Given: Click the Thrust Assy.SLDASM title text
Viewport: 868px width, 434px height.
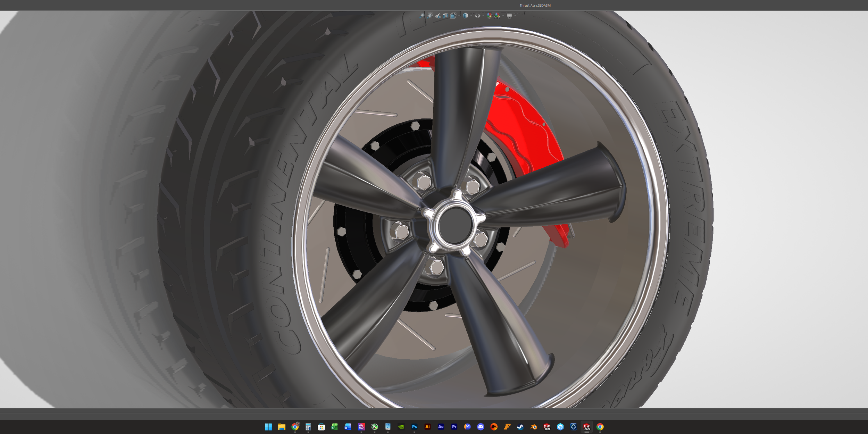Looking at the screenshot, I should (x=535, y=6).
